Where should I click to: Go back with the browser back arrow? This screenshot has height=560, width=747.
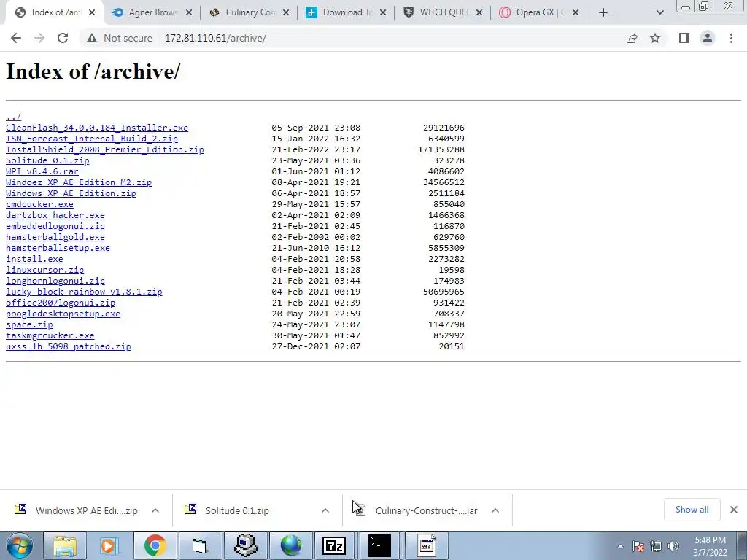(x=16, y=38)
